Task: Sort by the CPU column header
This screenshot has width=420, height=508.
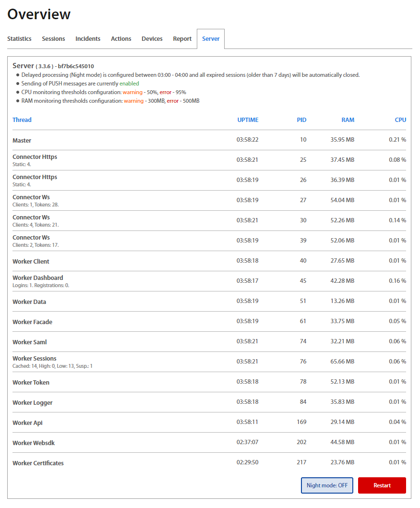Action: click(400, 120)
